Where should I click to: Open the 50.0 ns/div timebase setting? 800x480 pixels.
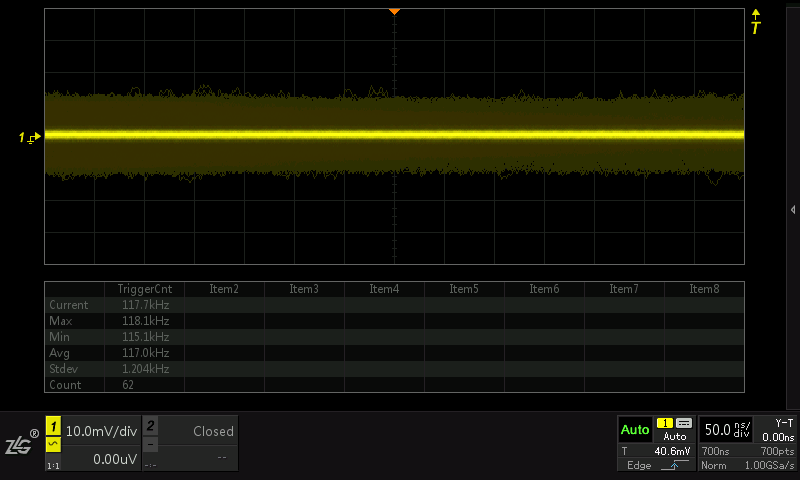click(x=726, y=429)
